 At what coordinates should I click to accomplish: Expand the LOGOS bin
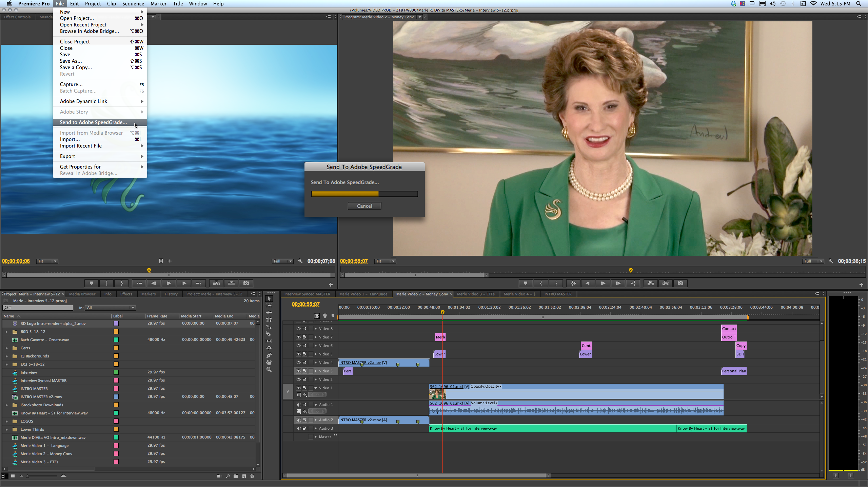6,421
